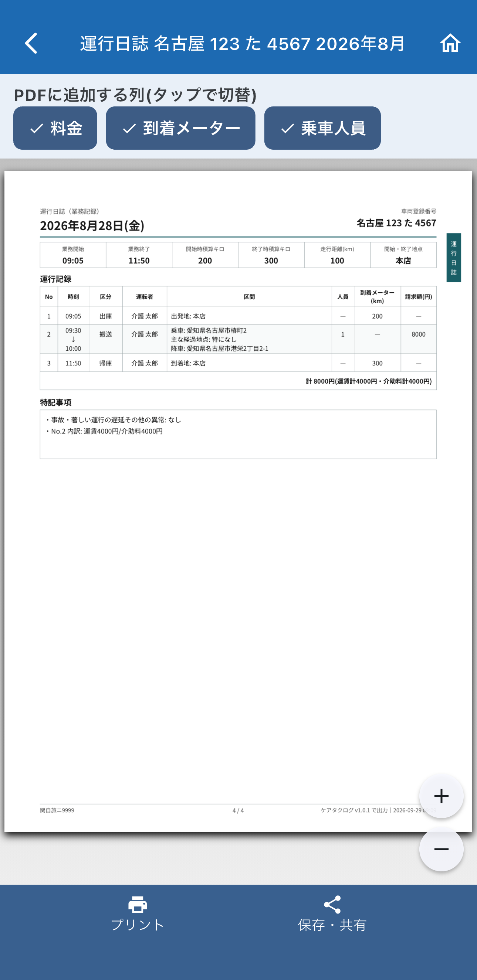
Task: Go back using the header arrow
Action: (x=31, y=43)
